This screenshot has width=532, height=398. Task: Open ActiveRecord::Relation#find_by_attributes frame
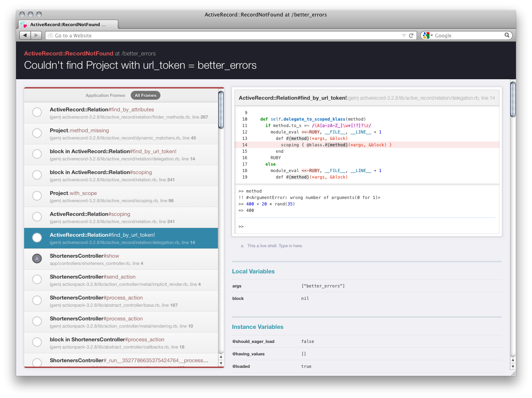[x=121, y=113]
